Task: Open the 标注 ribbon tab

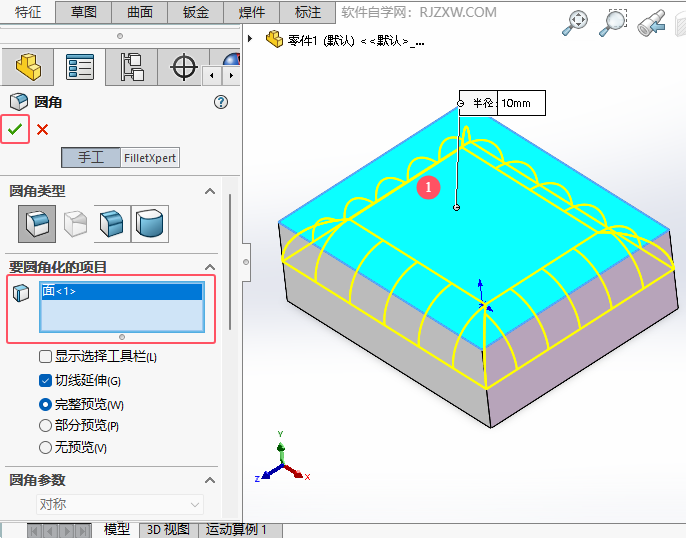Action: click(308, 12)
